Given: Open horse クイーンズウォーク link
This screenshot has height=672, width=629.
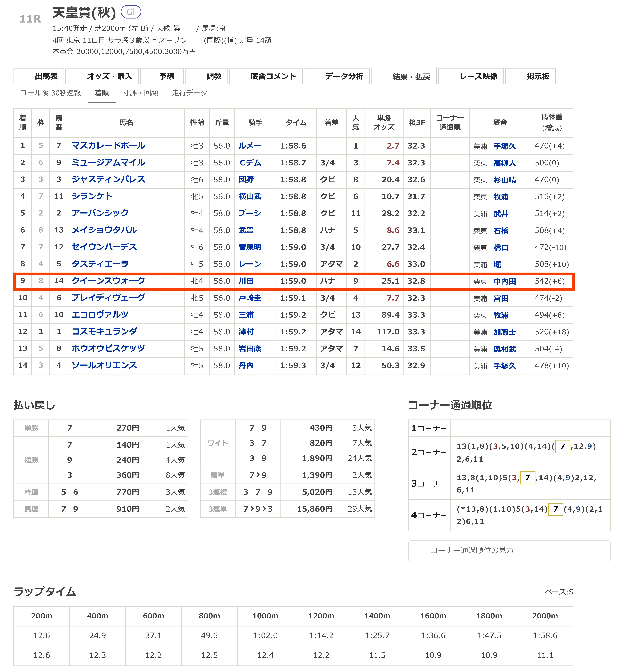Looking at the screenshot, I should [x=108, y=281].
